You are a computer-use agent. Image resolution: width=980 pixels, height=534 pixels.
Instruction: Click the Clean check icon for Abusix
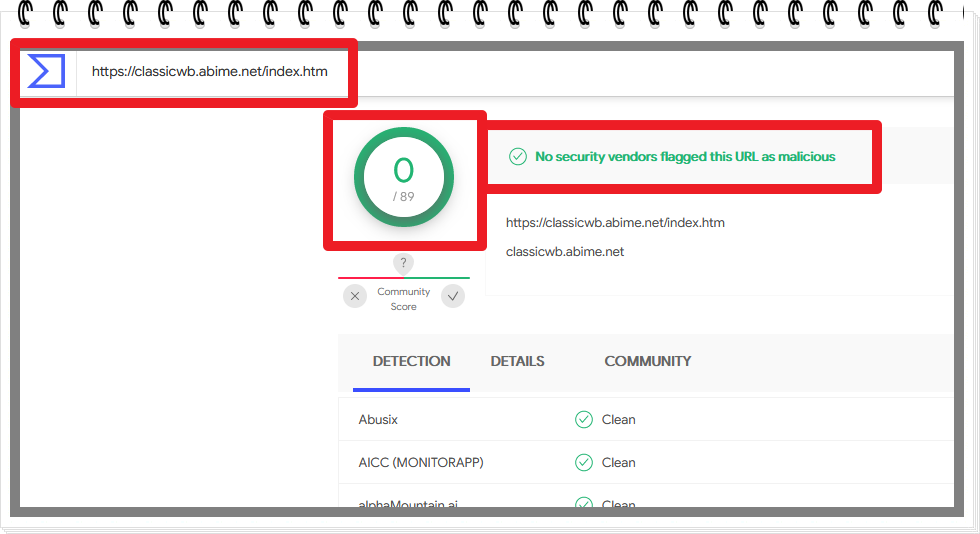coord(584,419)
